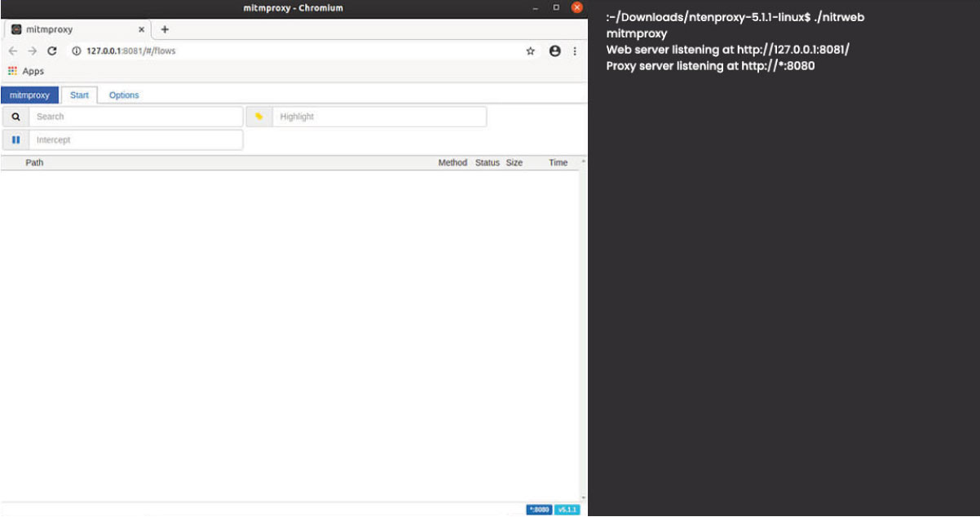Click the browser forward arrow
Viewport: 980px width, 517px height.
[x=33, y=51]
